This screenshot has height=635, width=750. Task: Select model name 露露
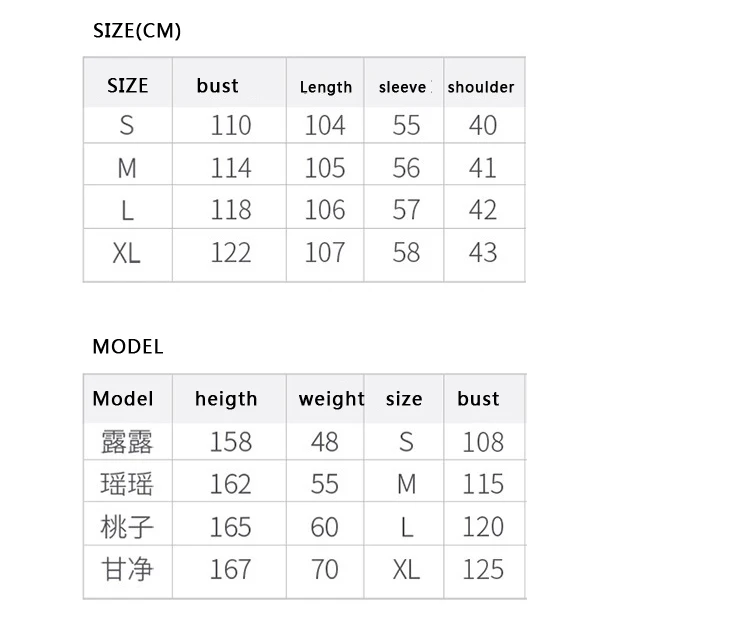127,442
